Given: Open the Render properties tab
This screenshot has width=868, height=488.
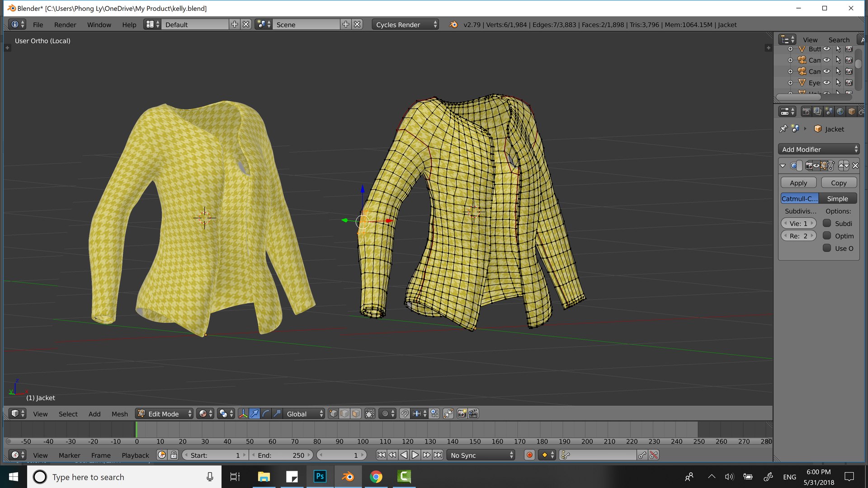Looking at the screenshot, I should pos(806,112).
